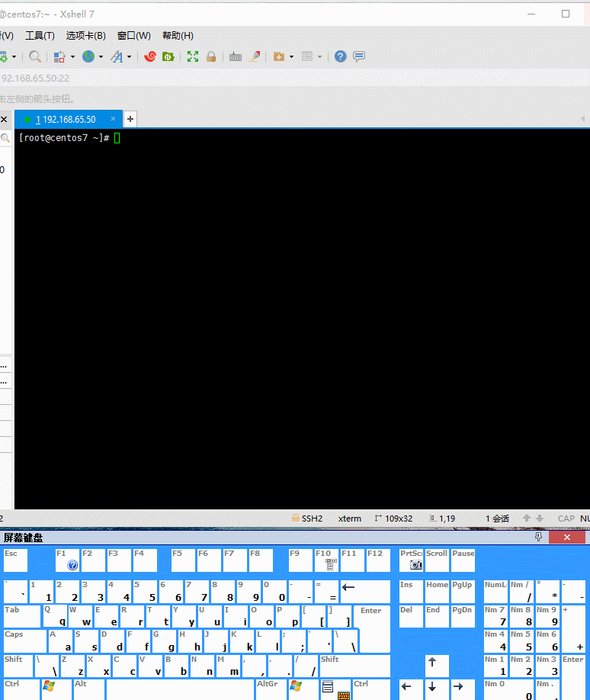
Task: Add a new session tab with plus button
Action: point(130,119)
